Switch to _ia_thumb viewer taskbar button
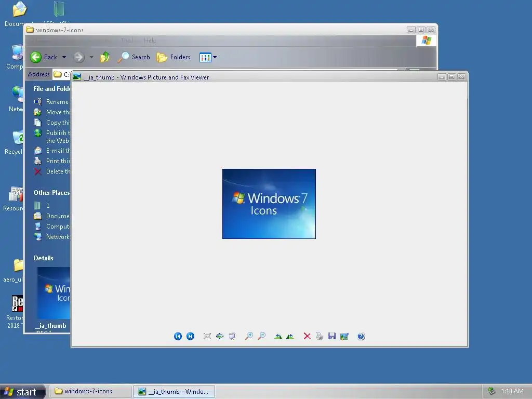The width and height of the screenshot is (532, 399). coord(174,392)
